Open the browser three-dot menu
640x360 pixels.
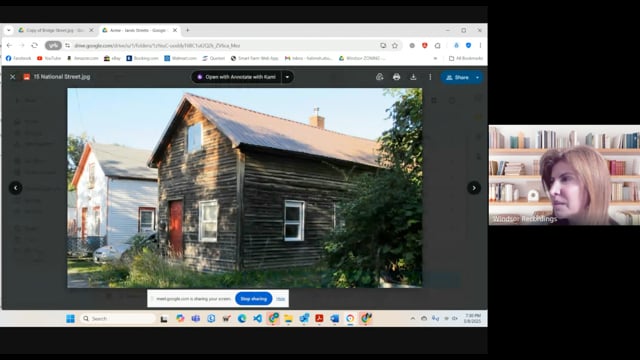(480, 45)
